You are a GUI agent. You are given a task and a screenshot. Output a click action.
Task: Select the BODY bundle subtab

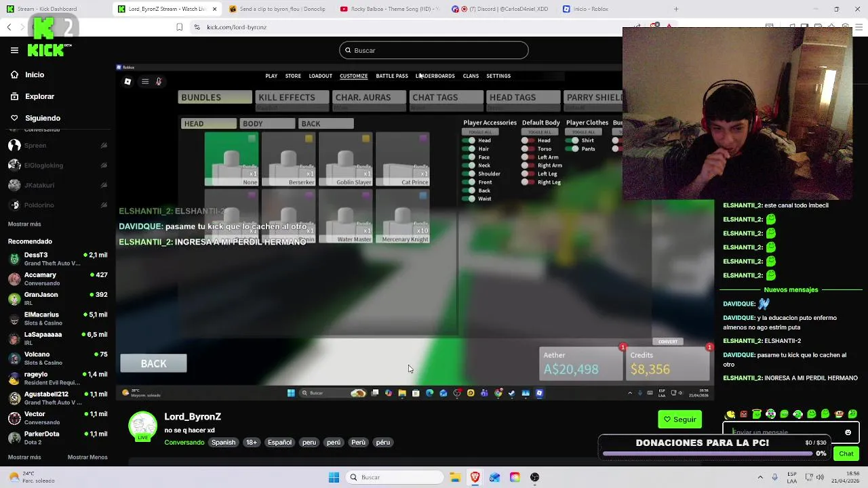pyautogui.click(x=267, y=123)
